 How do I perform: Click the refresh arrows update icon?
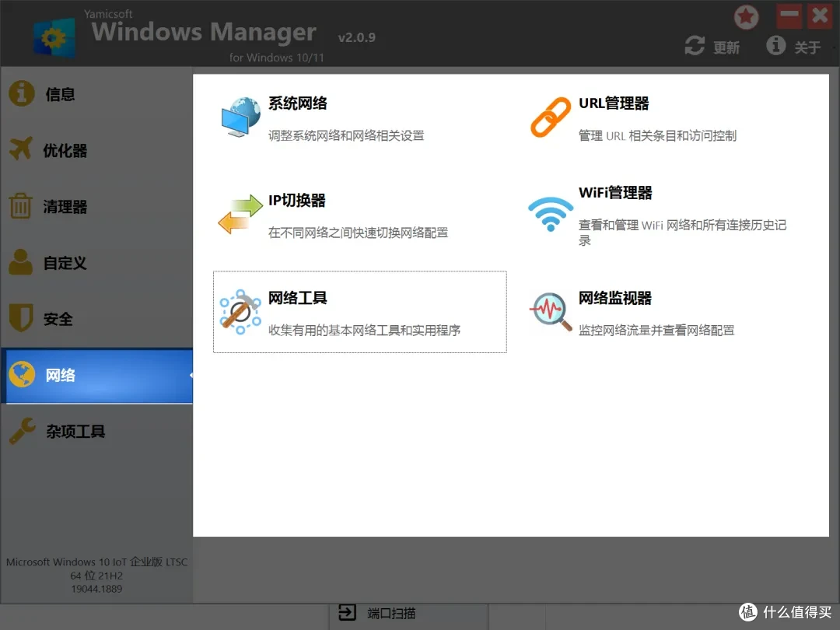pos(695,46)
